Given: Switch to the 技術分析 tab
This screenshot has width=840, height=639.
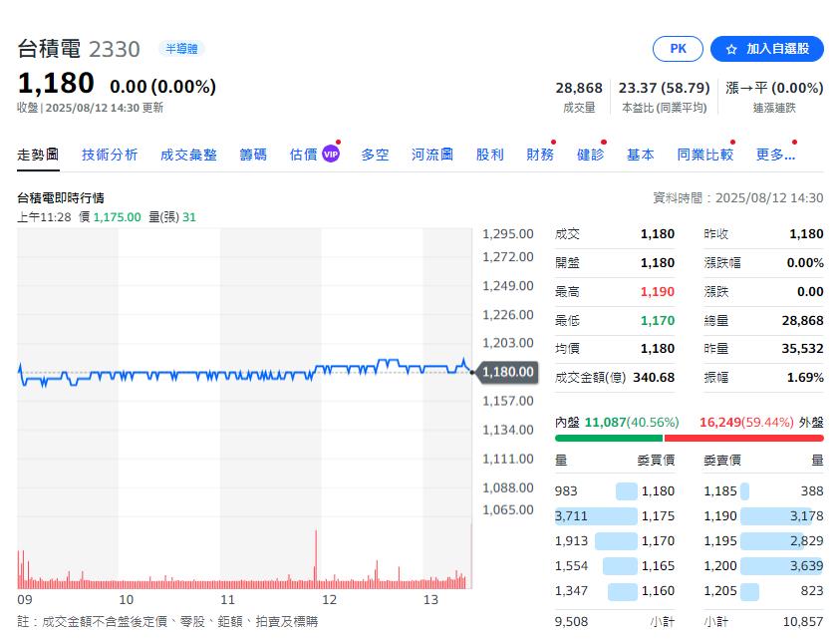Looking at the screenshot, I should (x=110, y=155).
